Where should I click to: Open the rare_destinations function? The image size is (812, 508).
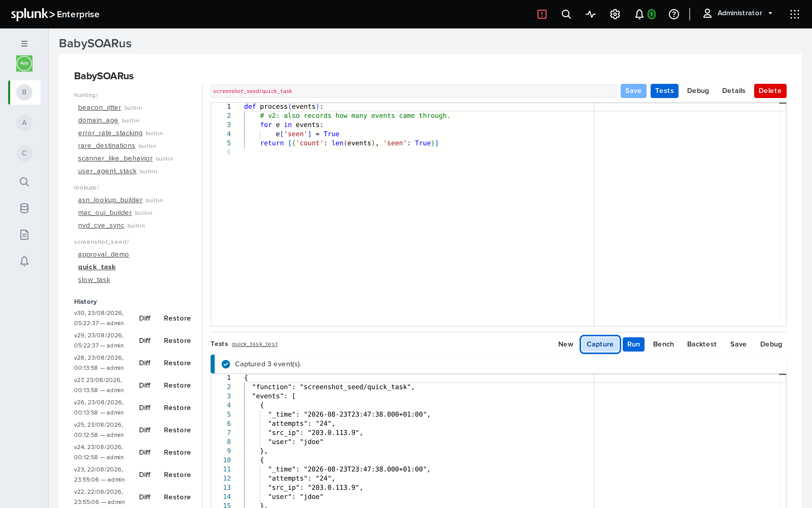click(107, 146)
